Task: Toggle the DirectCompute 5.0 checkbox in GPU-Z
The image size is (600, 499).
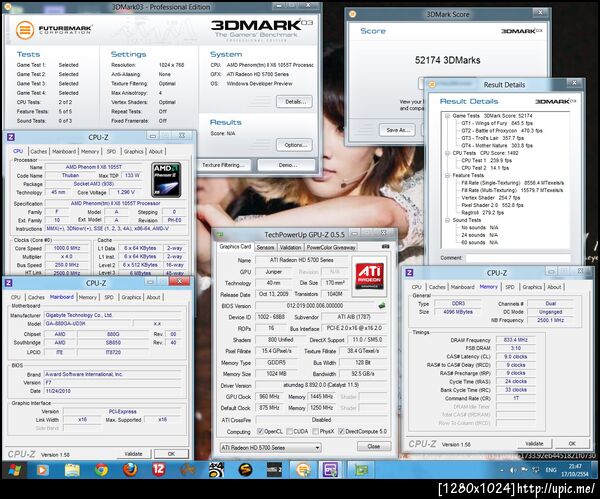Action: (341, 431)
